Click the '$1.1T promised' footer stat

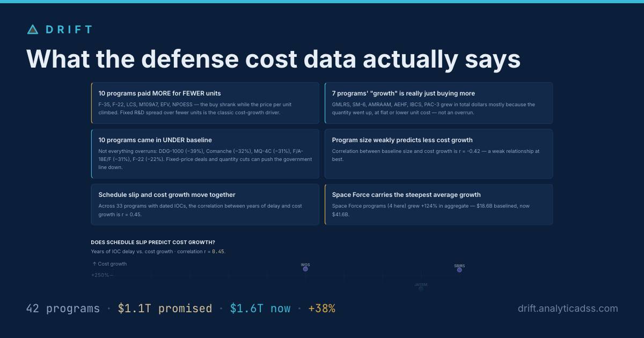click(x=165, y=308)
